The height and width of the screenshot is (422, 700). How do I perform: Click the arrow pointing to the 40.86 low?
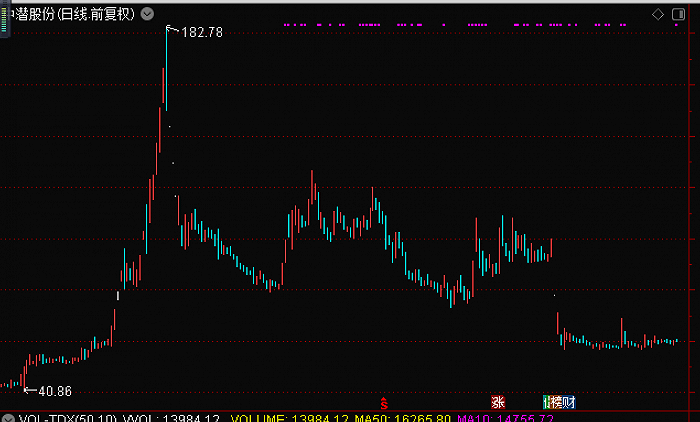tap(28, 390)
